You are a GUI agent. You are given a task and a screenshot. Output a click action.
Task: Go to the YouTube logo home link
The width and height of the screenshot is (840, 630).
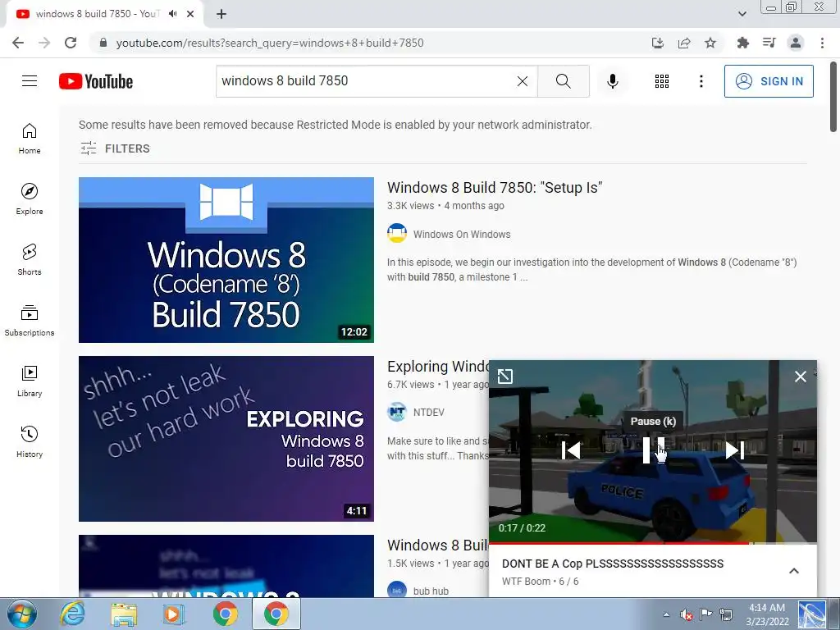tap(96, 81)
